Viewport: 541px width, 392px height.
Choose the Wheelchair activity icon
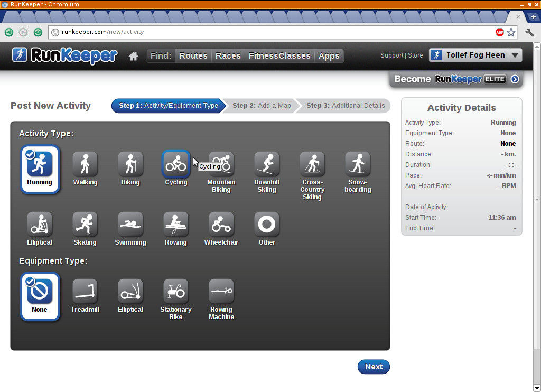tap(221, 225)
